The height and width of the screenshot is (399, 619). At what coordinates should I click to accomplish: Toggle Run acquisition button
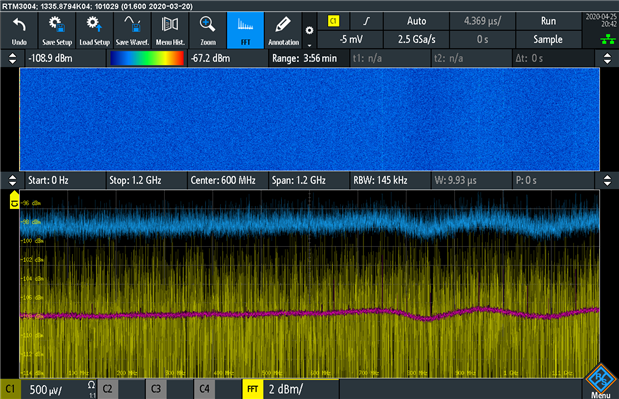tap(548, 21)
